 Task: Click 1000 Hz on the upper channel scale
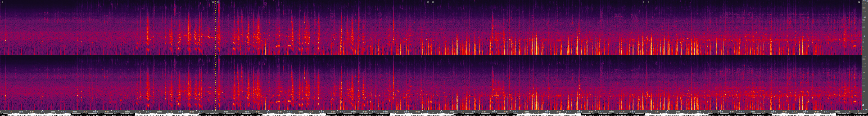click(864, 17)
